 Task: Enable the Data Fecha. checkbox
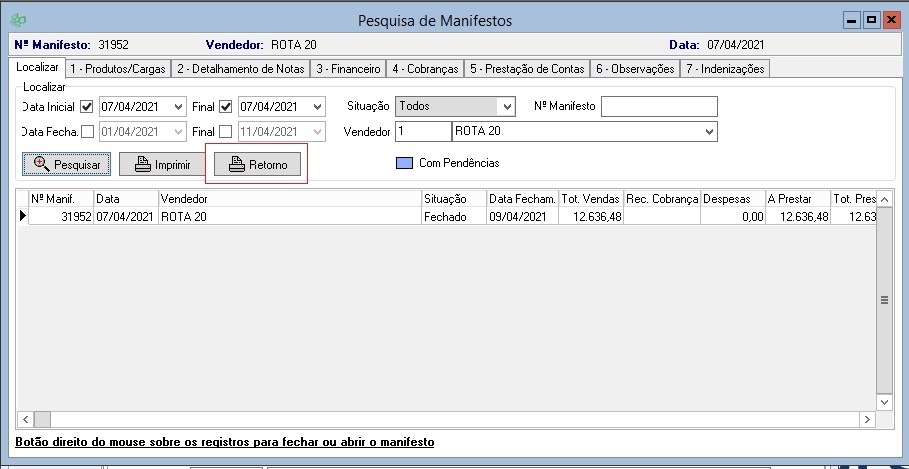(87, 131)
